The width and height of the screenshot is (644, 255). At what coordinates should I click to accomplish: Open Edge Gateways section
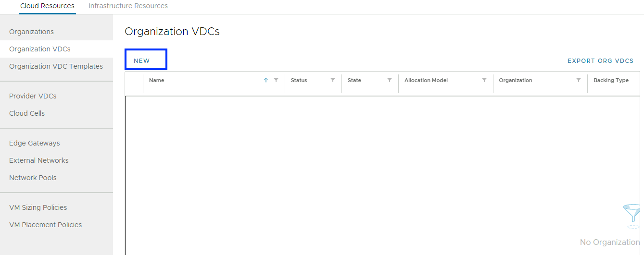tap(35, 143)
